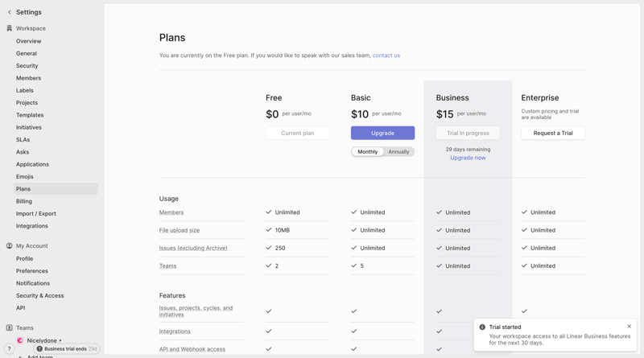The height and width of the screenshot is (358, 644).
Task: Go to Notifications settings
Action: coord(33,283)
